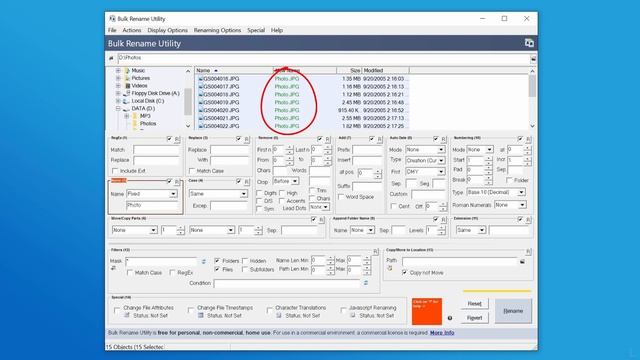Screen dimensions: 640x360
Task: Click refresh icon next to Condition field
Action: pos(366,283)
